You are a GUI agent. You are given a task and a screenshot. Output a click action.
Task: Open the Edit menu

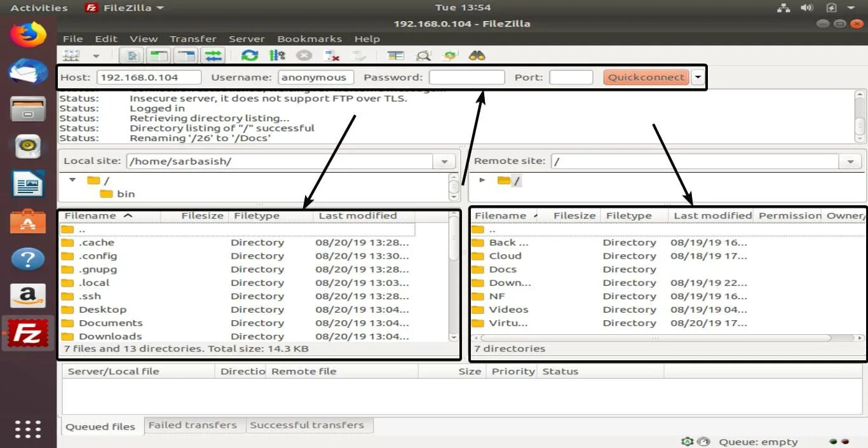[x=106, y=39]
